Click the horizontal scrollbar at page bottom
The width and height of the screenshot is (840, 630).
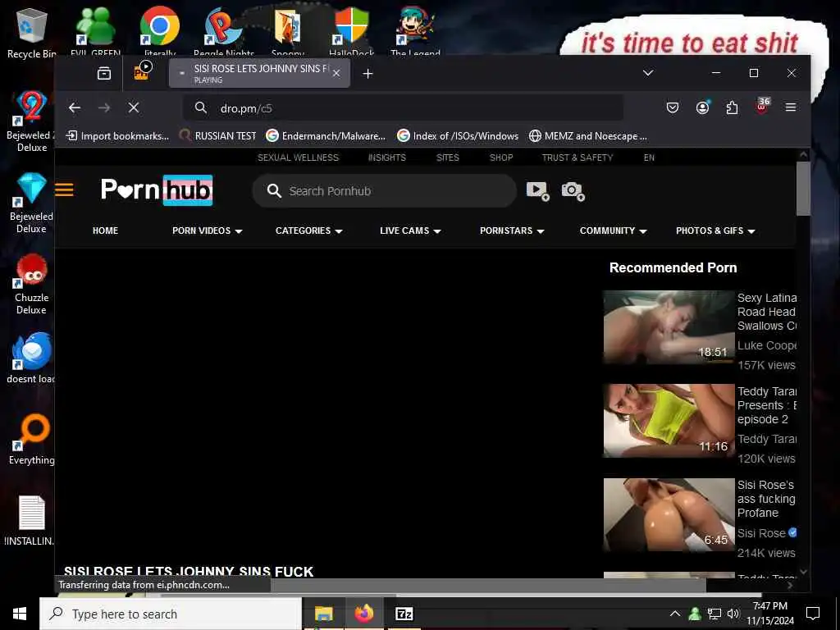point(487,586)
